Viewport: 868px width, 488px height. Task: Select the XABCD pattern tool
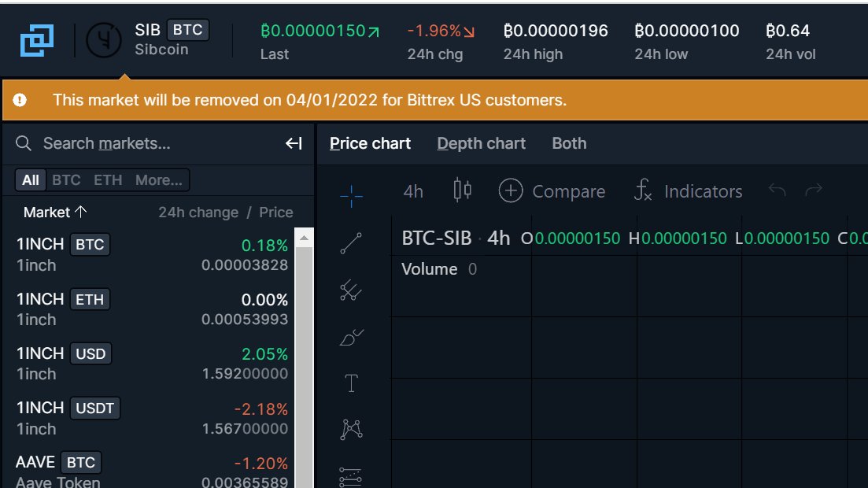tap(351, 429)
